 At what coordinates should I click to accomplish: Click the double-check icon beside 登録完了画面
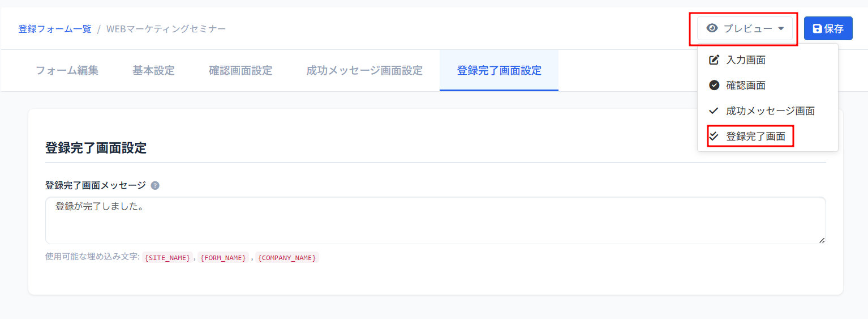click(714, 136)
